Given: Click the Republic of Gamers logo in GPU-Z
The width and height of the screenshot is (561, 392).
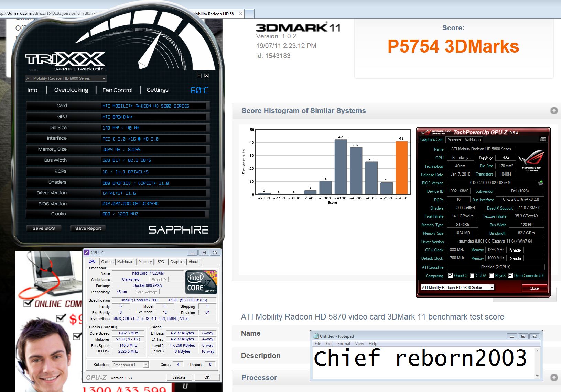Looking at the screenshot, I should coord(531,160).
